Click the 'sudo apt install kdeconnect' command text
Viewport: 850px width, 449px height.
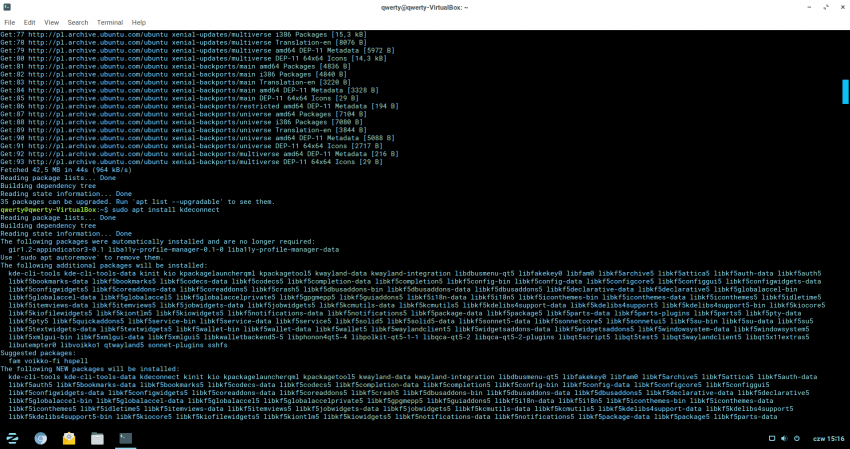[x=166, y=209]
